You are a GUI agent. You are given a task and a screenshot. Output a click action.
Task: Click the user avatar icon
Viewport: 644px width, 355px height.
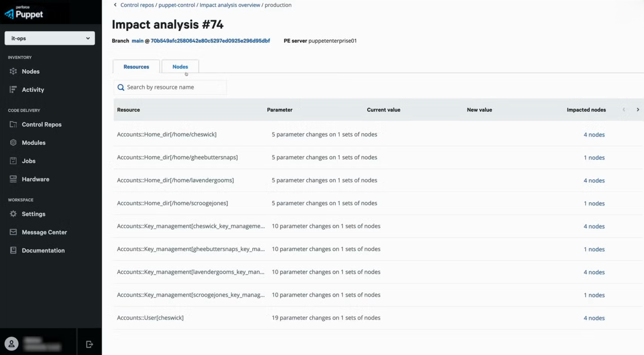(x=11, y=344)
